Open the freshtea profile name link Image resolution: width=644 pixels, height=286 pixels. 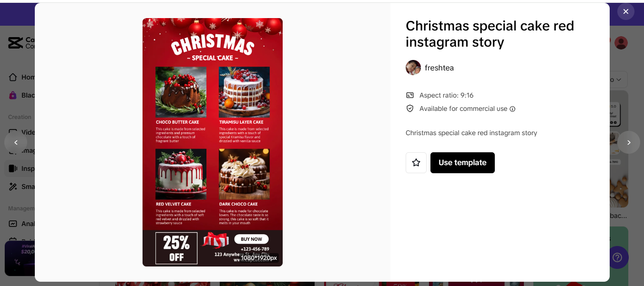[439, 68]
